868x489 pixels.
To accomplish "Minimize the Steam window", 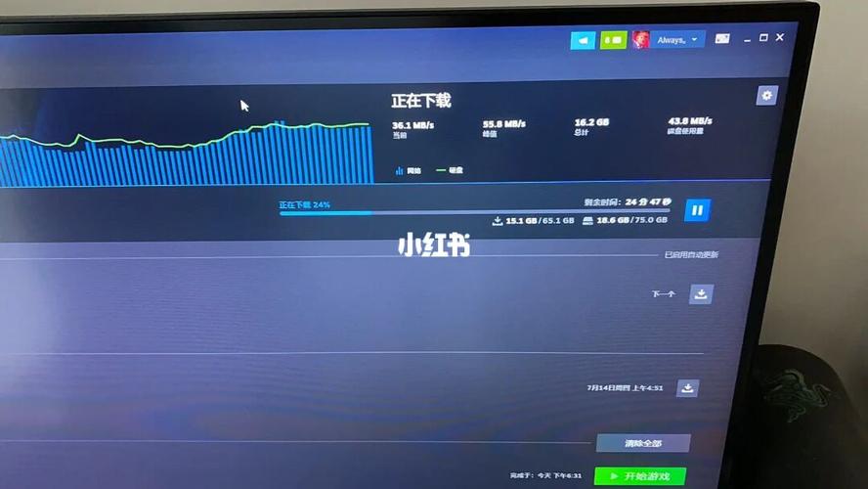I will coord(748,39).
